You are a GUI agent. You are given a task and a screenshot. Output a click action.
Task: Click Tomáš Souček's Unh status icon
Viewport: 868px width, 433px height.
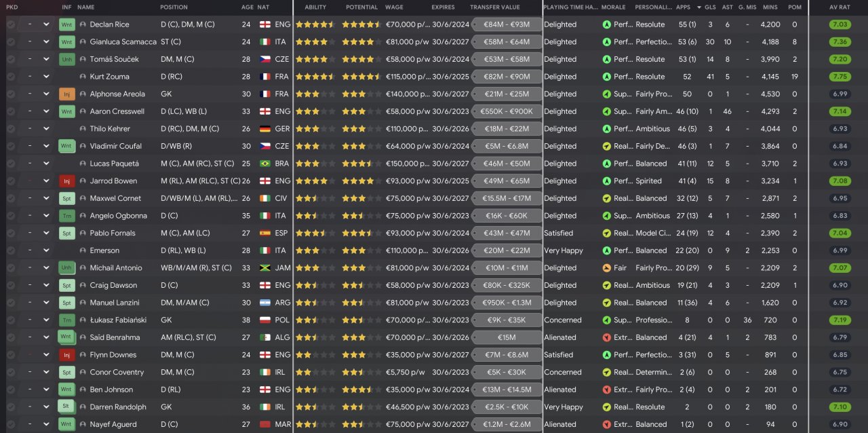click(66, 59)
